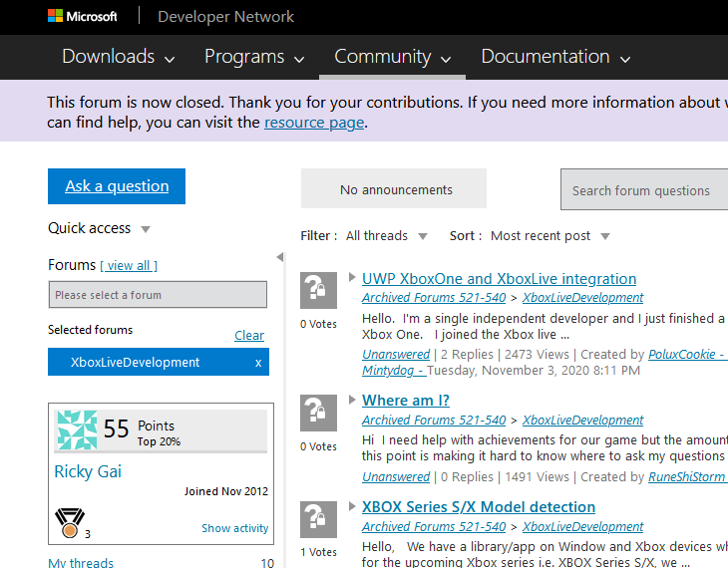Screen dimensions: 728x568
Task: Expand the Where am I? thread preview arrow
Action: 352,400
